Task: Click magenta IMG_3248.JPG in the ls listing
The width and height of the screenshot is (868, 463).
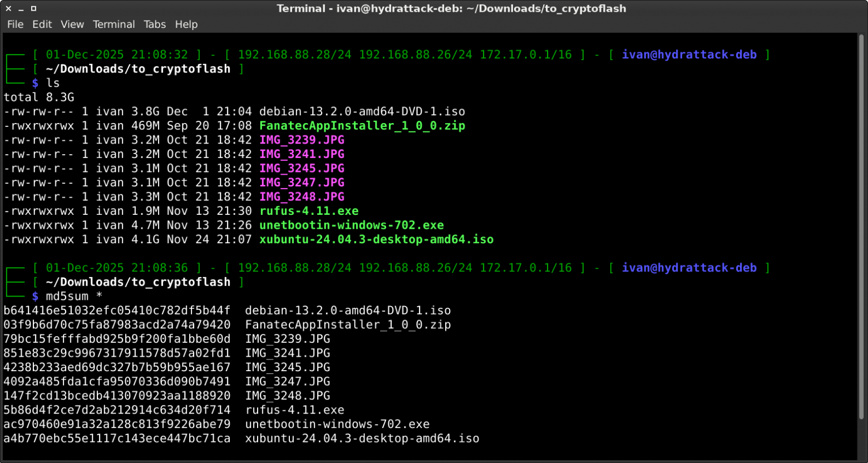Action: pyautogui.click(x=302, y=196)
